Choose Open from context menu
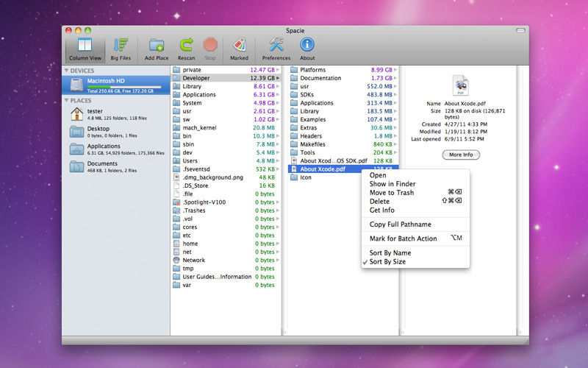Image resolution: width=588 pixels, height=368 pixels. (x=415, y=175)
